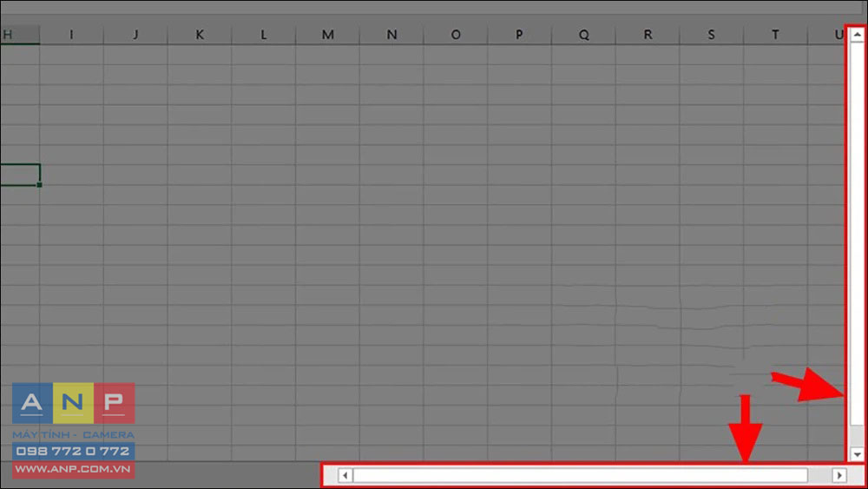
Task: Select the column P header
Action: pyautogui.click(x=519, y=35)
